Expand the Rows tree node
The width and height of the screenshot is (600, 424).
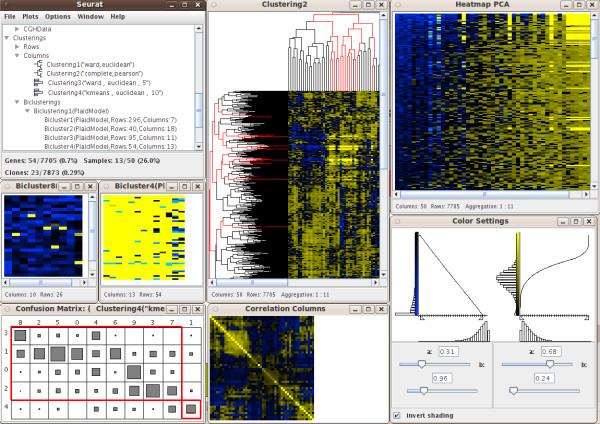pyautogui.click(x=17, y=46)
